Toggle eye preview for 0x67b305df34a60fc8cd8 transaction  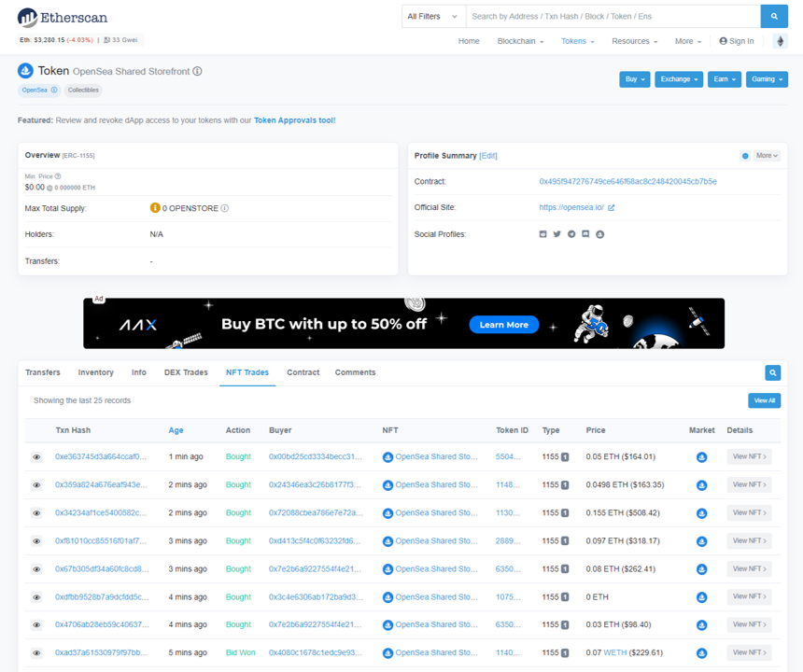(36, 569)
